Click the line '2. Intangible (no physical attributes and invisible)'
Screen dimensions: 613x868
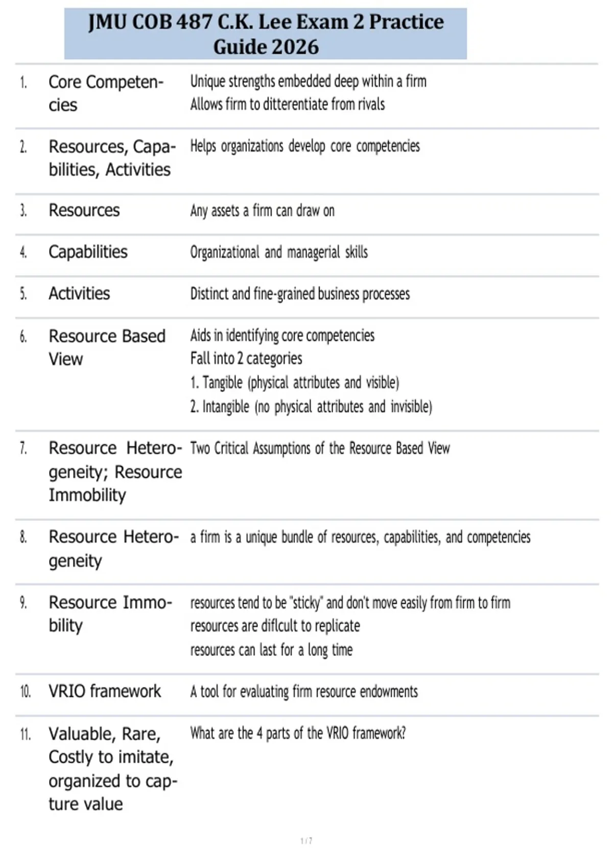point(311,407)
